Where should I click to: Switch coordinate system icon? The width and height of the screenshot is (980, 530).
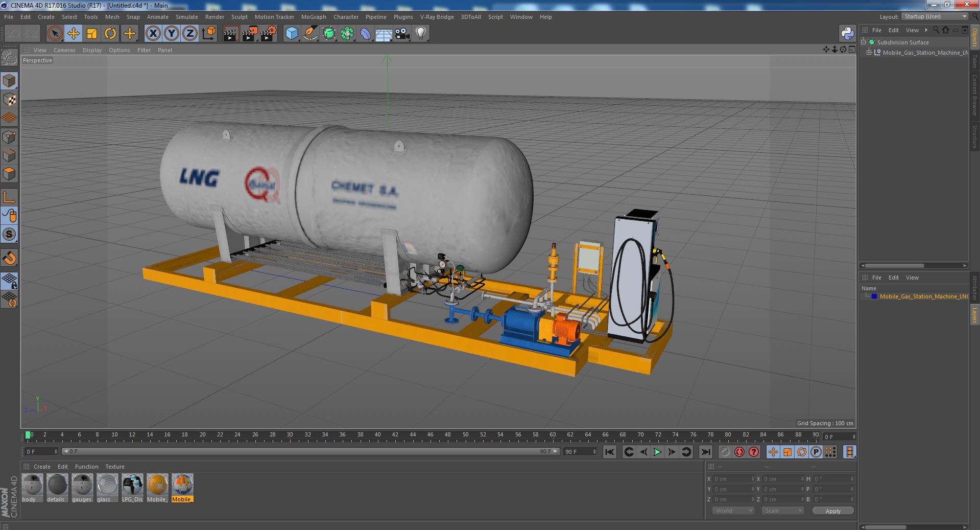(x=209, y=34)
